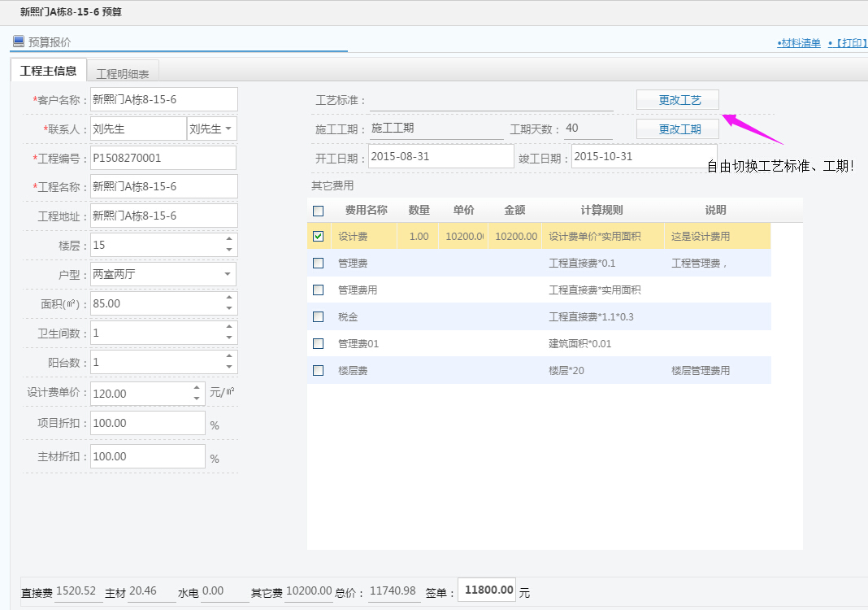Expand the 联系人 刘先生 dropdown

point(228,129)
